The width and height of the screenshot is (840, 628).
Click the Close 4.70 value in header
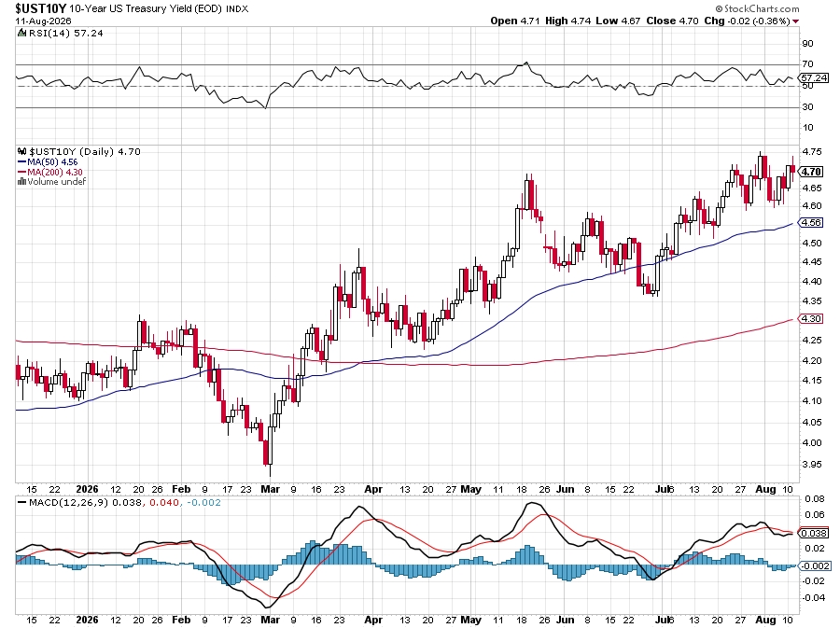pyautogui.click(x=672, y=21)
